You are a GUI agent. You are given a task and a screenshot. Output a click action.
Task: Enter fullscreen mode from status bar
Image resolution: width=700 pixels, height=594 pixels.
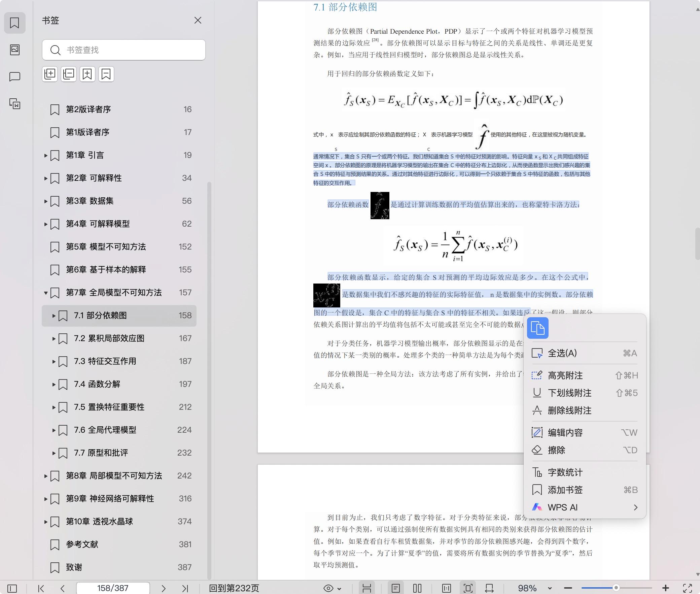click(x=687, y=588)
